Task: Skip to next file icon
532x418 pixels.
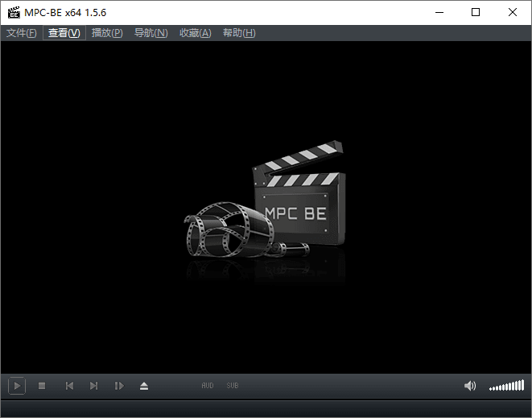Action: click(x=93, y=386)
